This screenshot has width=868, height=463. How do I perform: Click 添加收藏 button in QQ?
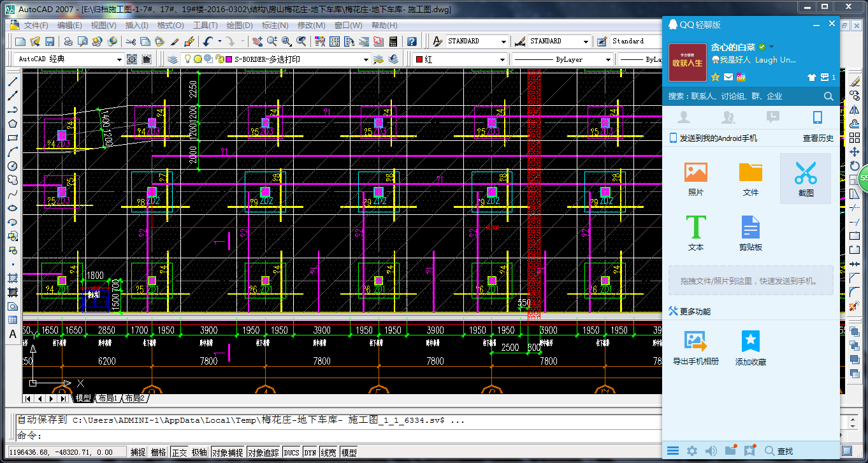pyautogui.click(x=751, y=348)
